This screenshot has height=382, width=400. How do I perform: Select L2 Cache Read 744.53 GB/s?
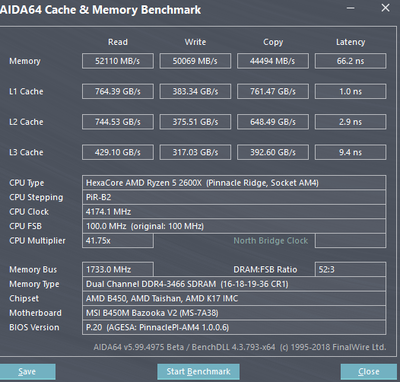(118, 122)
